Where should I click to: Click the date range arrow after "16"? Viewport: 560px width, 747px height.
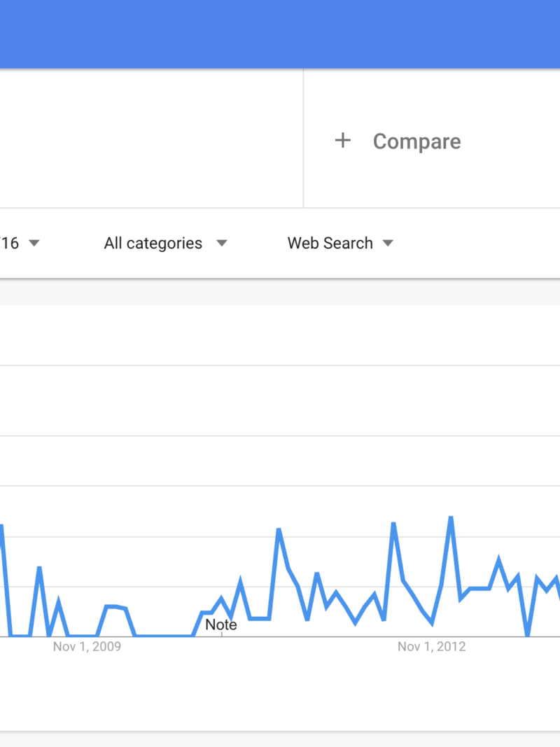34,244
